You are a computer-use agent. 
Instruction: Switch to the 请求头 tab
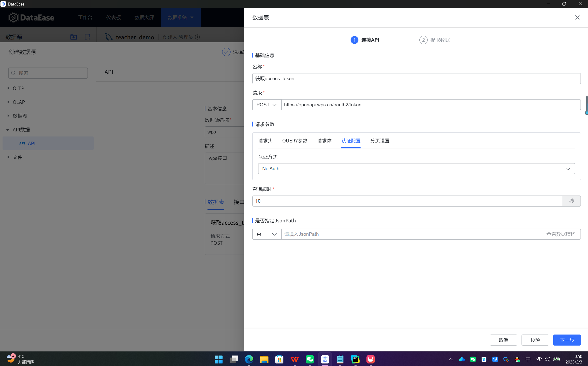tap(265, 141)
